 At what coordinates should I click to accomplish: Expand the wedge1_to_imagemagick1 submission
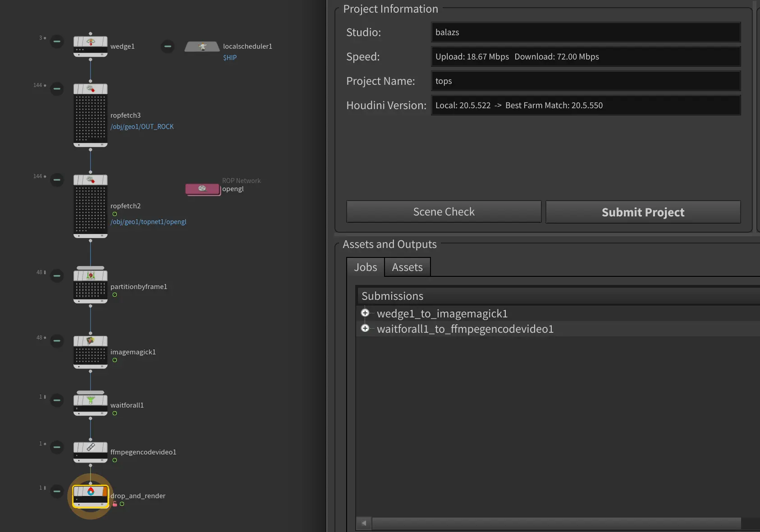point(365,313)
